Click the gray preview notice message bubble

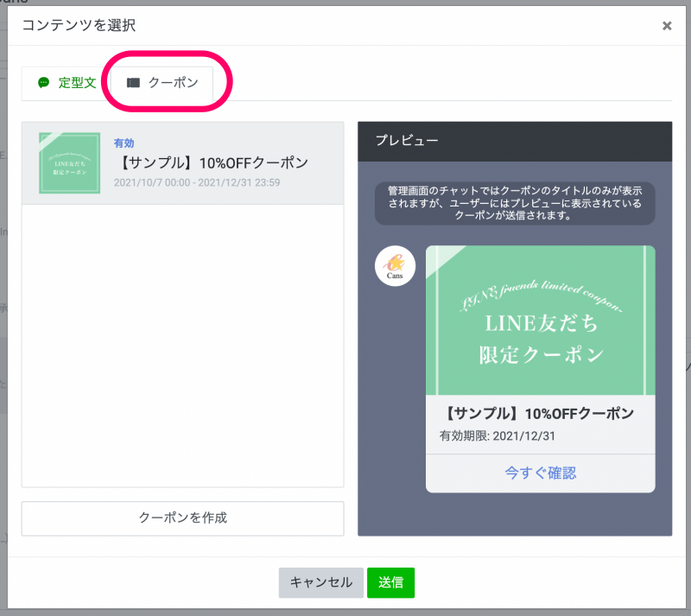(514, 203)
